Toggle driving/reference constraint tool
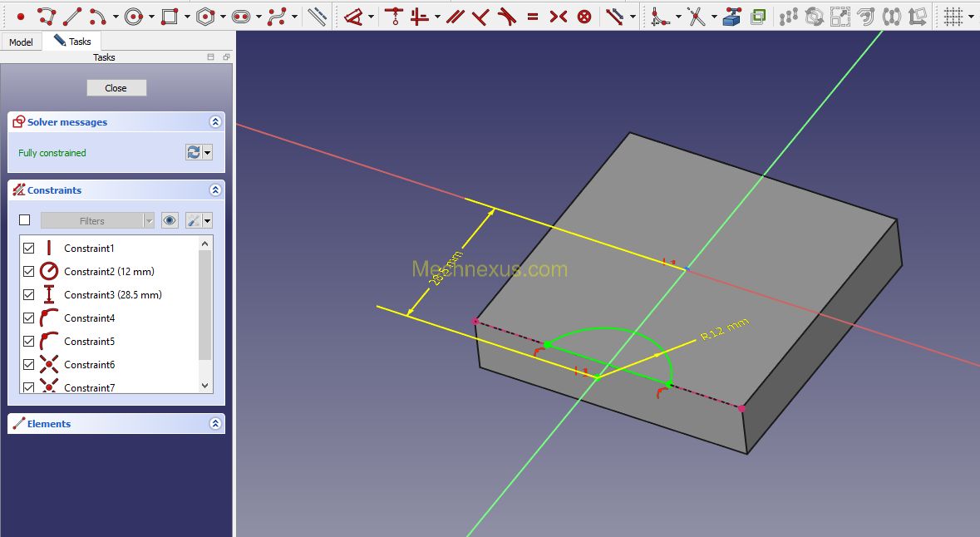 click(x=614, y=17)
